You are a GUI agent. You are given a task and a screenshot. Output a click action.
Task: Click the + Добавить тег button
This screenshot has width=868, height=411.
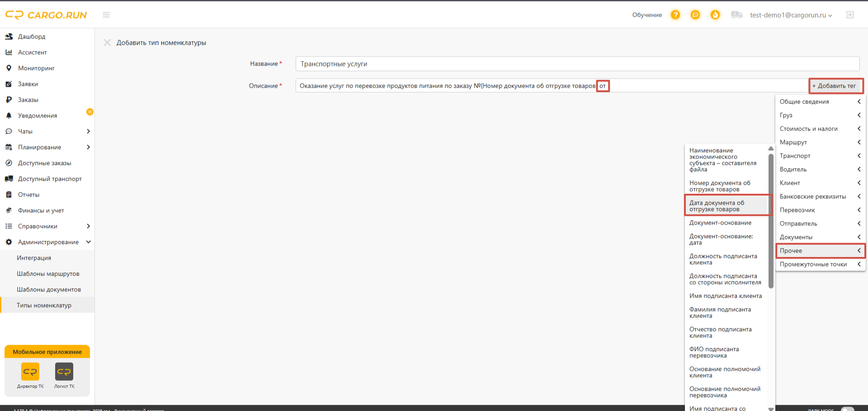(x=835, y=86)
